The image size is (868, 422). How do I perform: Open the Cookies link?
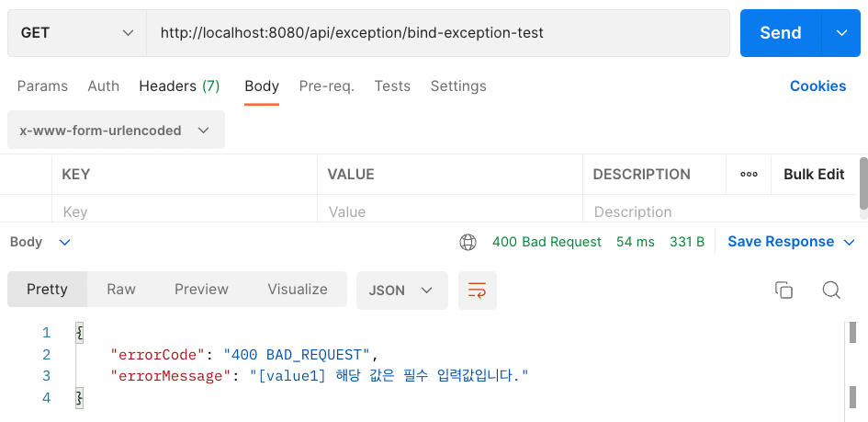pyautogui.click(x=817, y=86)
